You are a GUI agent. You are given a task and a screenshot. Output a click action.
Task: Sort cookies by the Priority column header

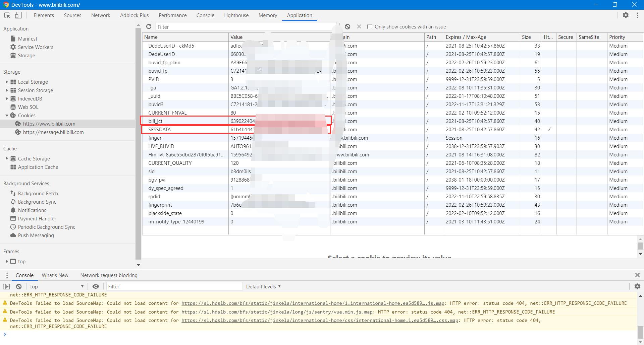(625, 37)
